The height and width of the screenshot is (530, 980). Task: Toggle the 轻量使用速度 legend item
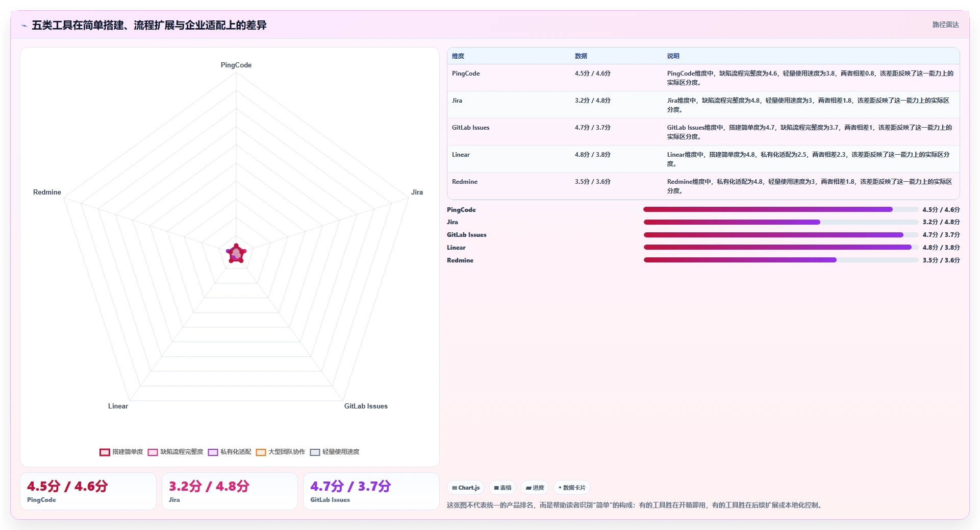tap(335, 452)
